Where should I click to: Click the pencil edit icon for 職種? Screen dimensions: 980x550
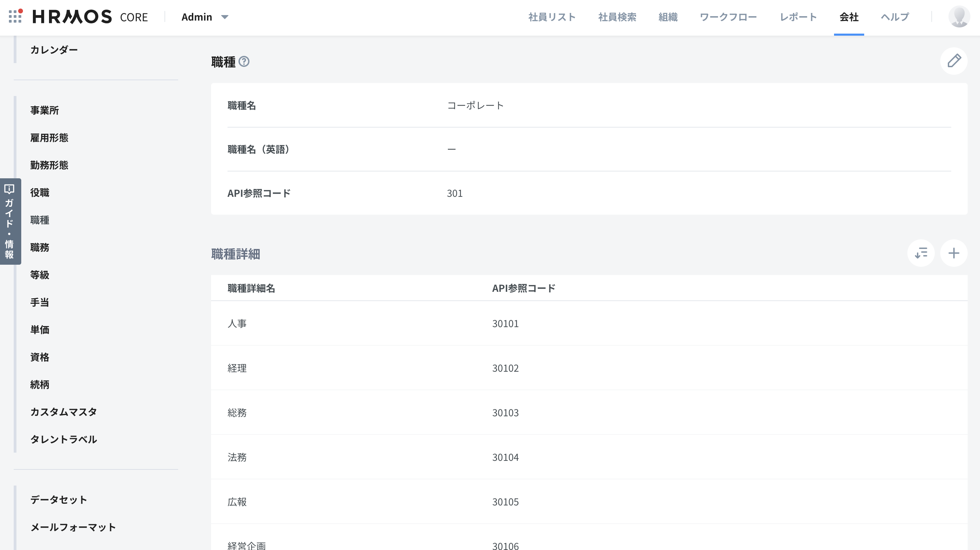953,61
